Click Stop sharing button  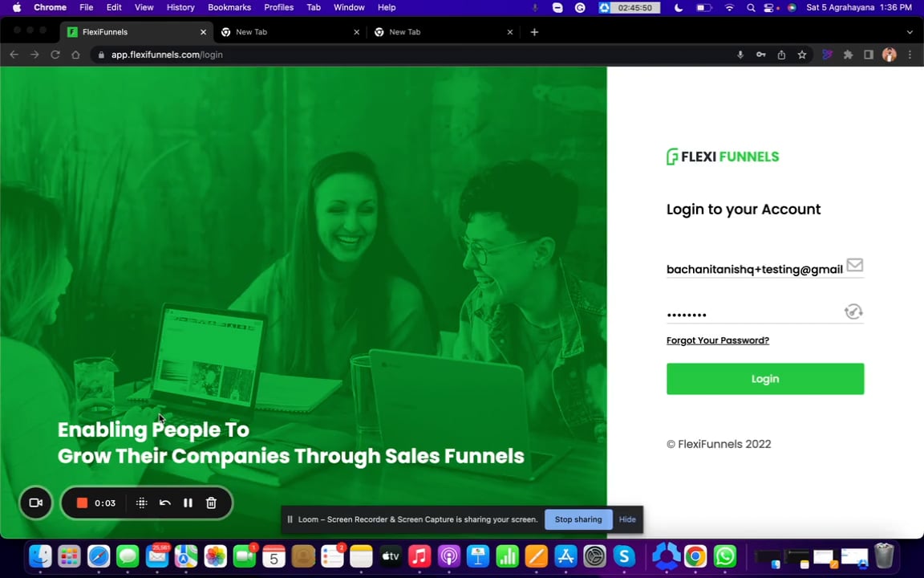point(578,519)
